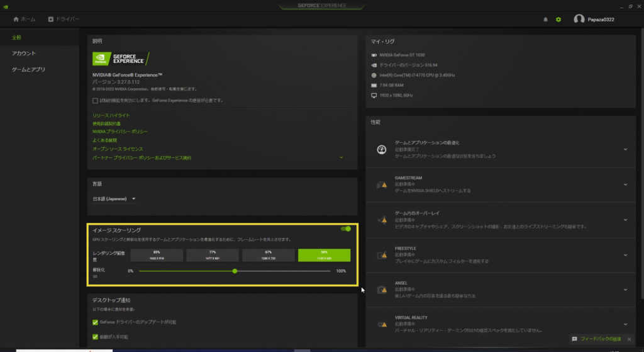Open the リリース ハイライト link

111,115
